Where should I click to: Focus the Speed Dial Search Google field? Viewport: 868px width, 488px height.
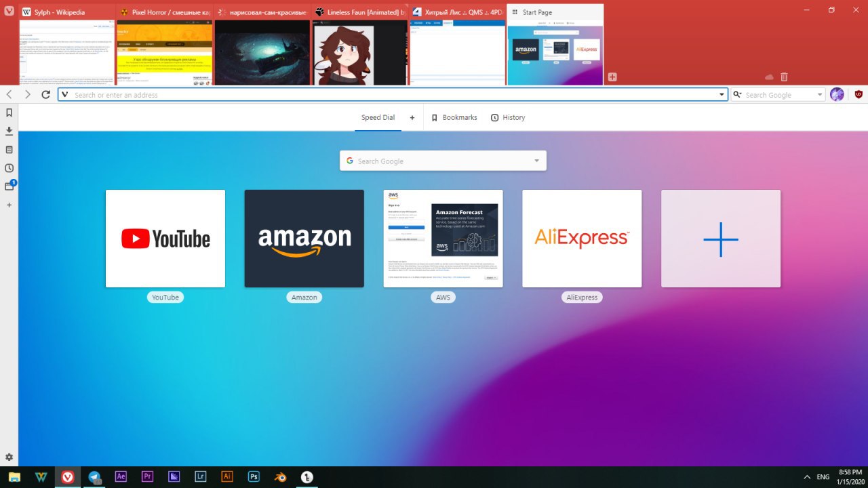(443, 161)
